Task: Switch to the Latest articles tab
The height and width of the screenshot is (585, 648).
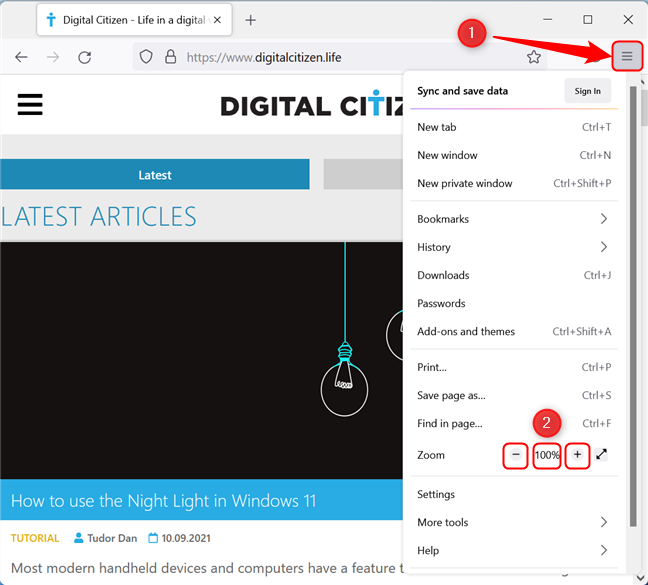Action: pyautogui.click(x=155, y=174)
